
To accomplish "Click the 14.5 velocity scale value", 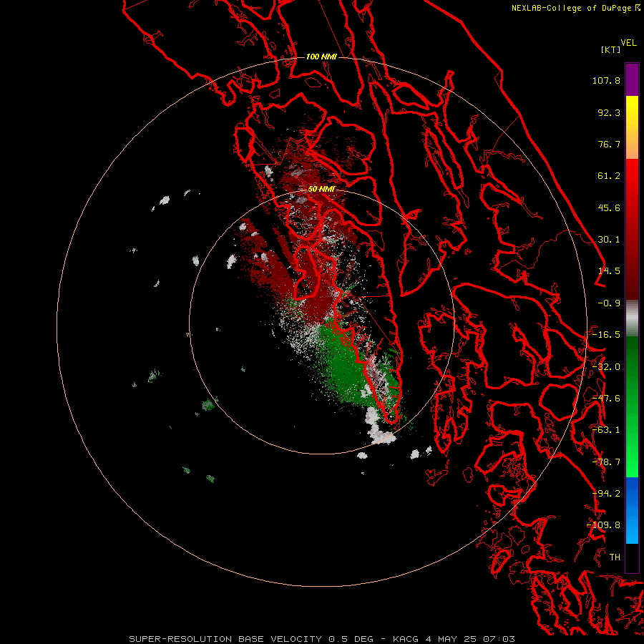I will tap(609, 271).
